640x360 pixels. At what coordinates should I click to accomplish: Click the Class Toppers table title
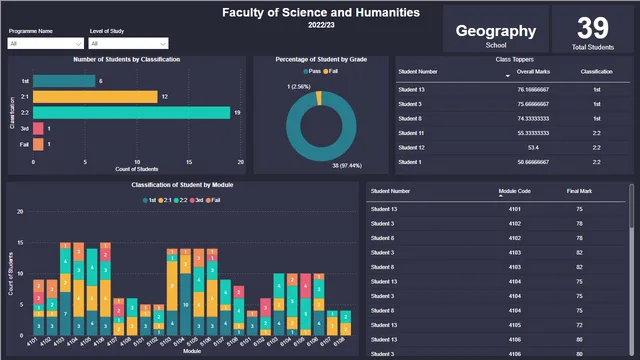pos(514,59)
